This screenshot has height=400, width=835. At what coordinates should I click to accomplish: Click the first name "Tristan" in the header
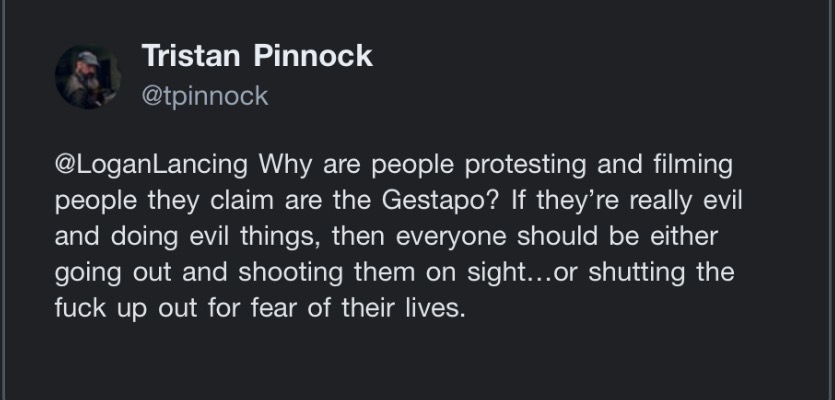pyautogui.click(x=190, y=56)
